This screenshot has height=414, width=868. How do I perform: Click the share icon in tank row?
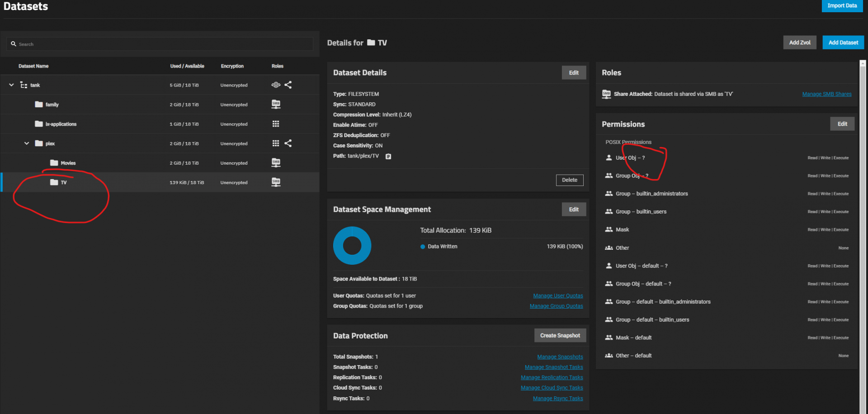click(x=288, y=85)
